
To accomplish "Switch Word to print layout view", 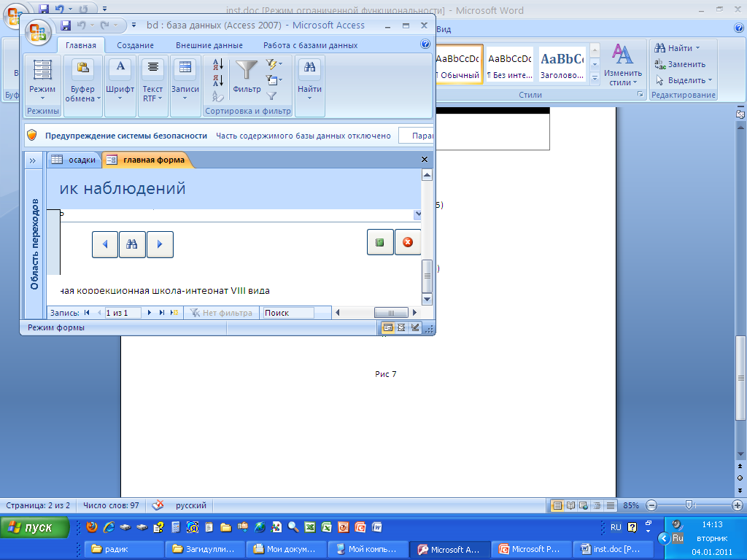I will [x=557, y=505].
